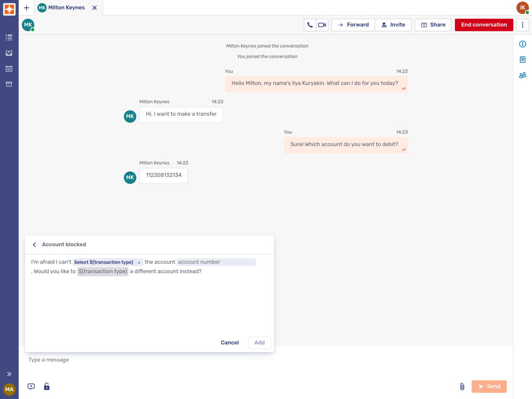Start a voice call with Milton Keynes
Image resolution: width=532 pixels, height=399 pixels.
click(x=310, y=25)
